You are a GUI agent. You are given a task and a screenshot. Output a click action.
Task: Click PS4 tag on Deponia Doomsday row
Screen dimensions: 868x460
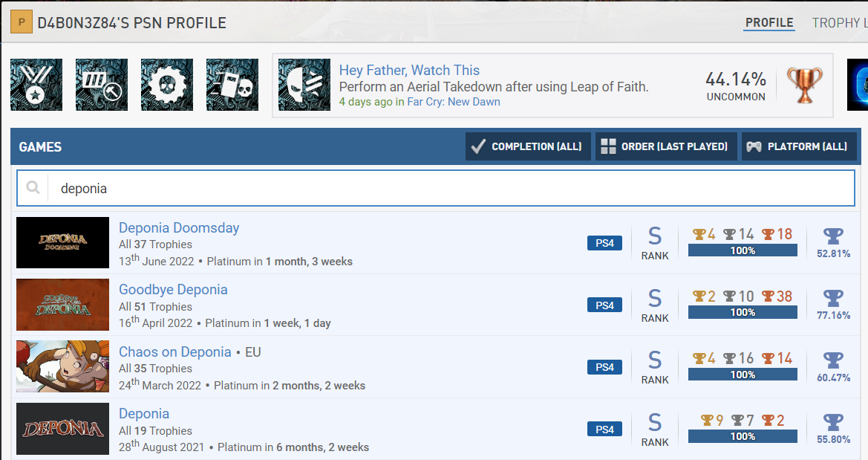point(604,243)
